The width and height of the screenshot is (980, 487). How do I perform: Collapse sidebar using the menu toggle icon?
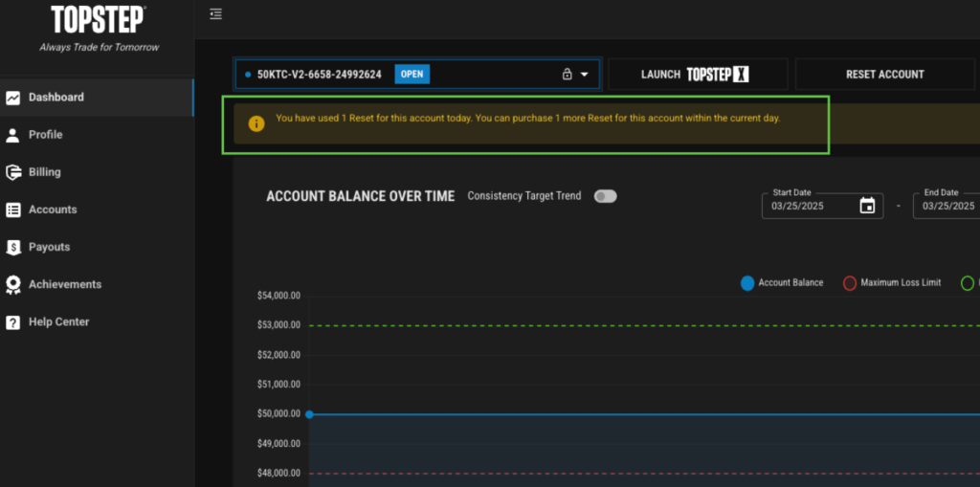(215, 13)
